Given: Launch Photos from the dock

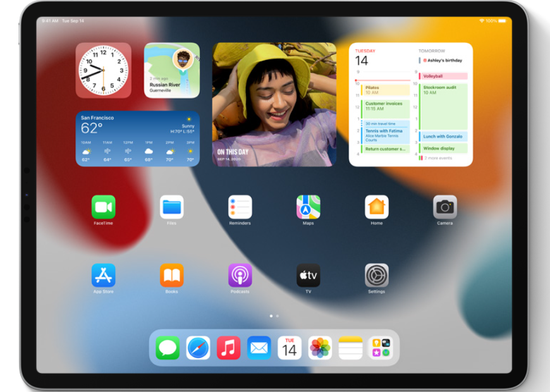Looking at the screenshot, I should point(320,348).
